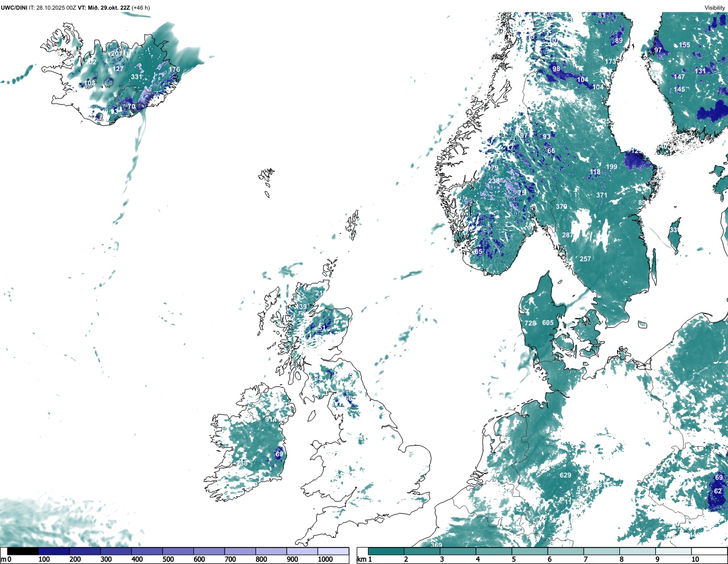Click the 1–2 km dark teal swatch
Viewport: 728px width, 564px height.
386,551
